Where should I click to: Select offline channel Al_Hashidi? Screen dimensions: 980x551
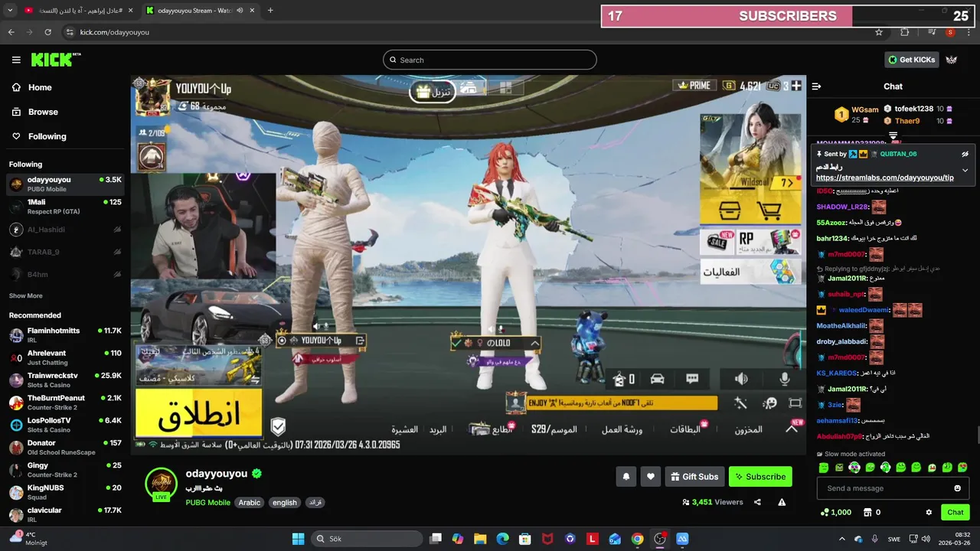(65, 230)
